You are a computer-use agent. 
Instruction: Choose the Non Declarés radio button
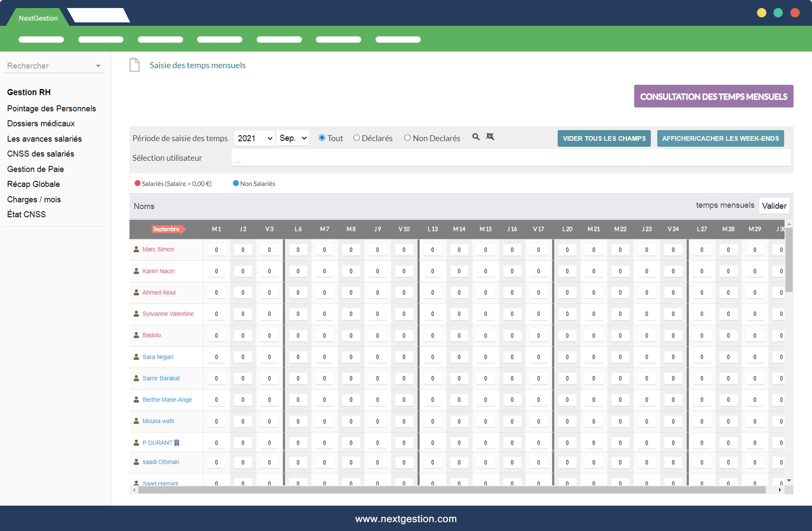point(407,138)
